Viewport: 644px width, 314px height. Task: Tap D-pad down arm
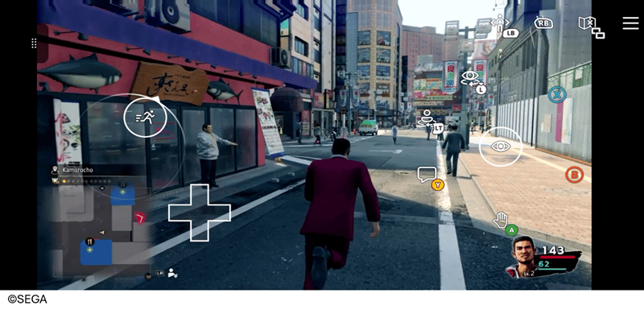pos(200,231)
